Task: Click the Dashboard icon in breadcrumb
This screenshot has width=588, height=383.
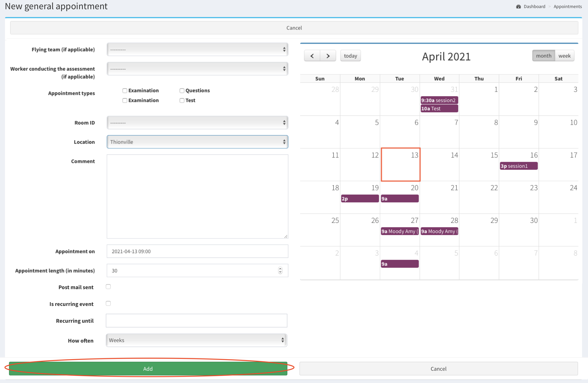Action: 518,7
